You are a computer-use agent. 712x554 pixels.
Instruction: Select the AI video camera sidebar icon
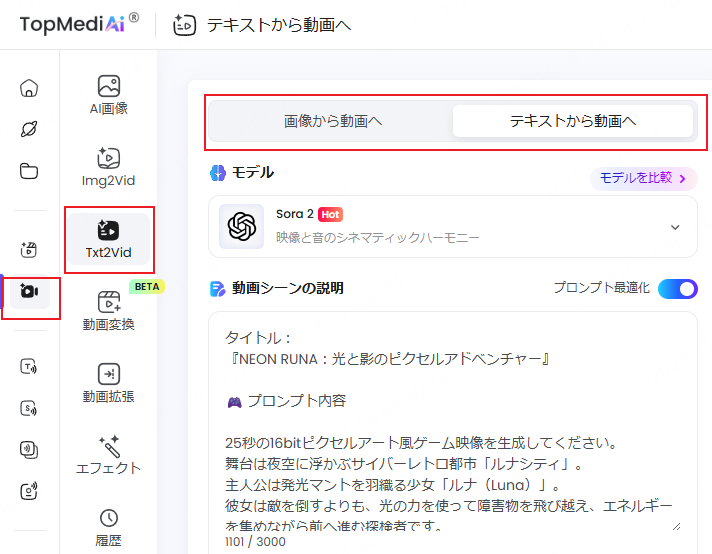click(x=30, y=291)
